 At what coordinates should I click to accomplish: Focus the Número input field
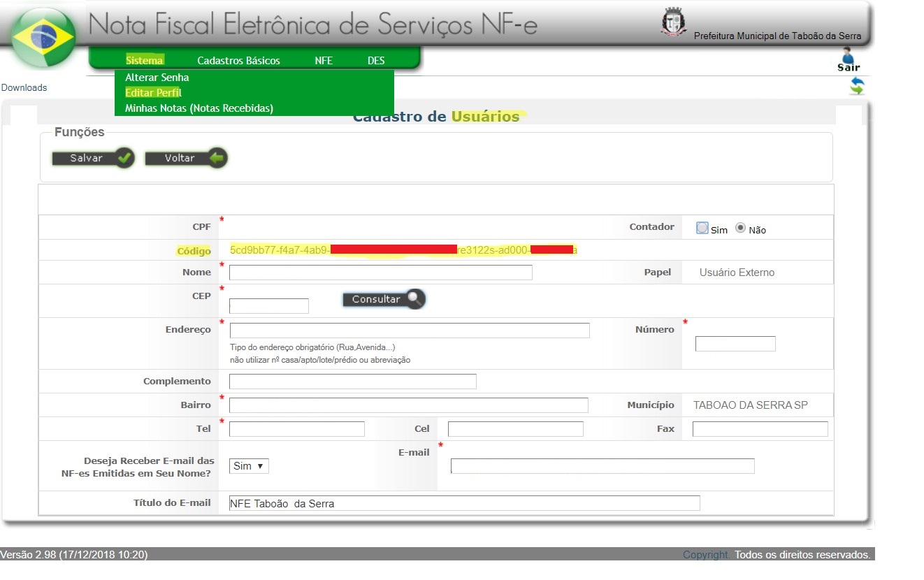pyautogui.click(x=735, y=344)
